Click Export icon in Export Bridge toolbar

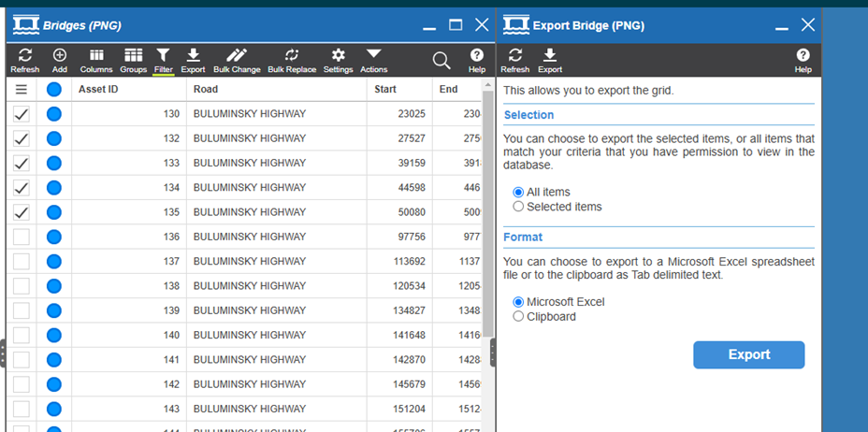550,60
